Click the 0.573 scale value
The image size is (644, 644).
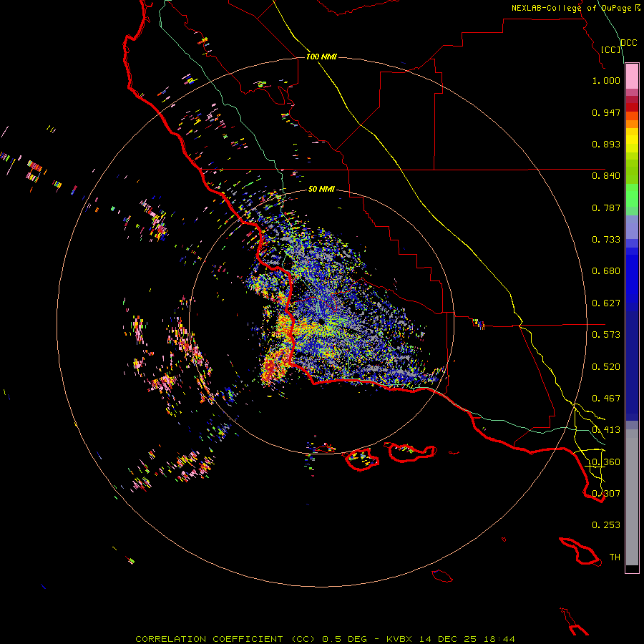pyautogui.click(x=606, y=335)
